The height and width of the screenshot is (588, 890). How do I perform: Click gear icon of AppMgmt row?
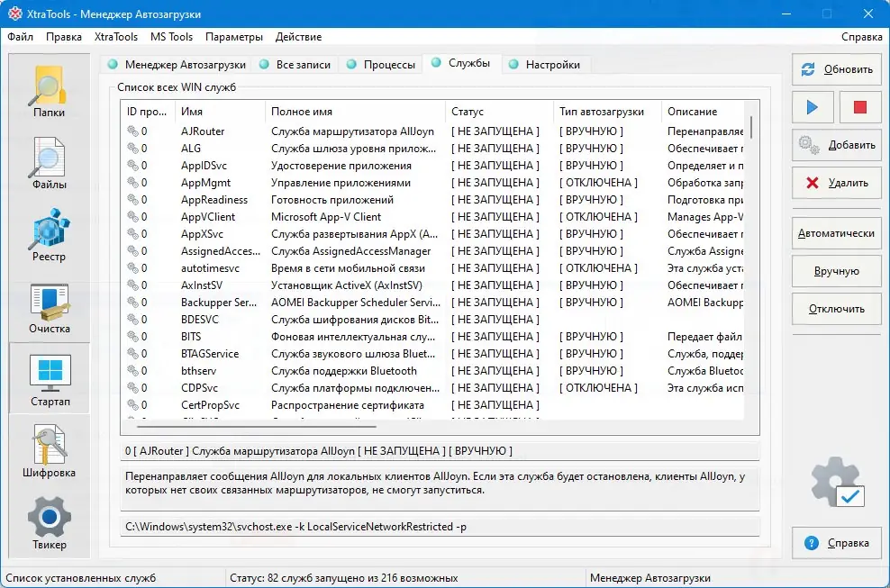[132, 183]
